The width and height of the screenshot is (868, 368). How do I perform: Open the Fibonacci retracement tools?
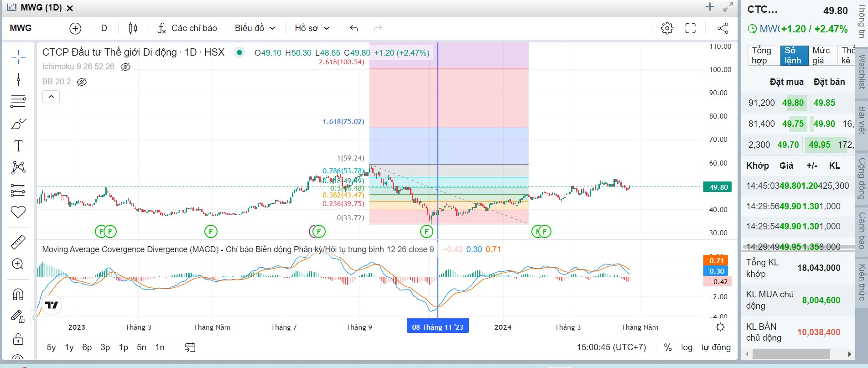tap(18, 101)
